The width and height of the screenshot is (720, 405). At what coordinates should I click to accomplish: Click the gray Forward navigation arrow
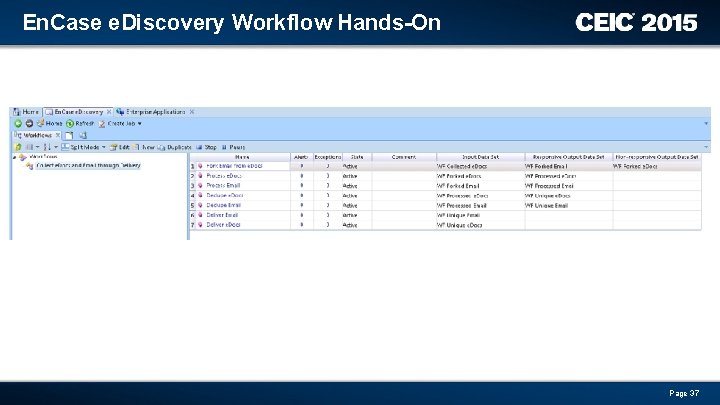[29, 124]
